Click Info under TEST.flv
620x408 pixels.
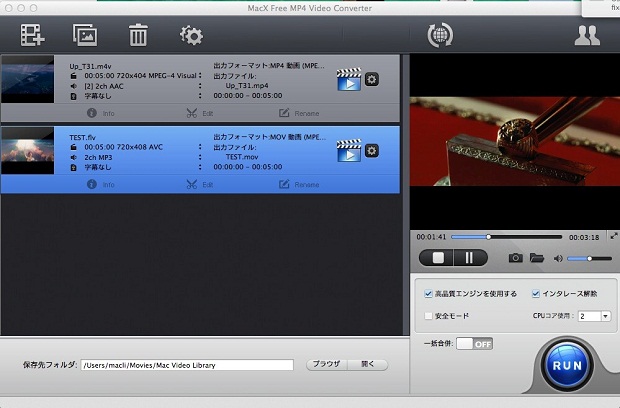click(x=101, y=185)
